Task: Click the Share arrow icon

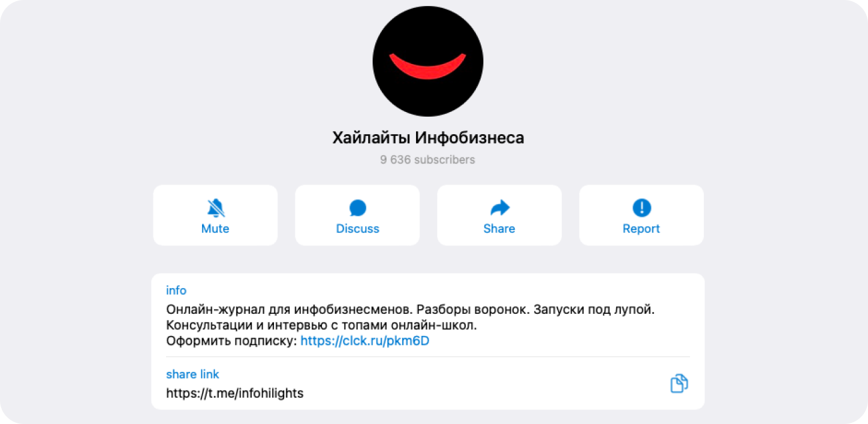Action: (x=500, y=208)
